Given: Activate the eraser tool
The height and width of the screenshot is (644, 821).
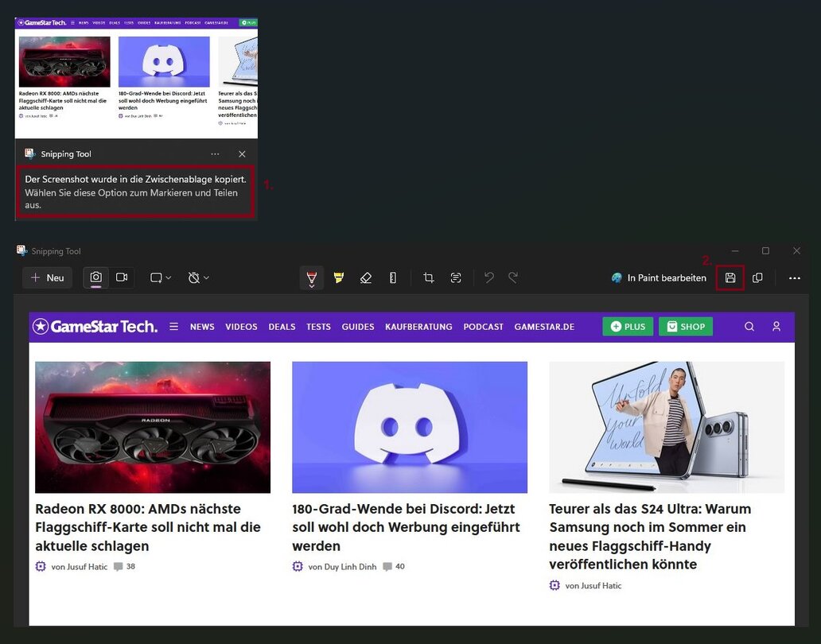Looking at the screenshot, I should tap(366, 277).
